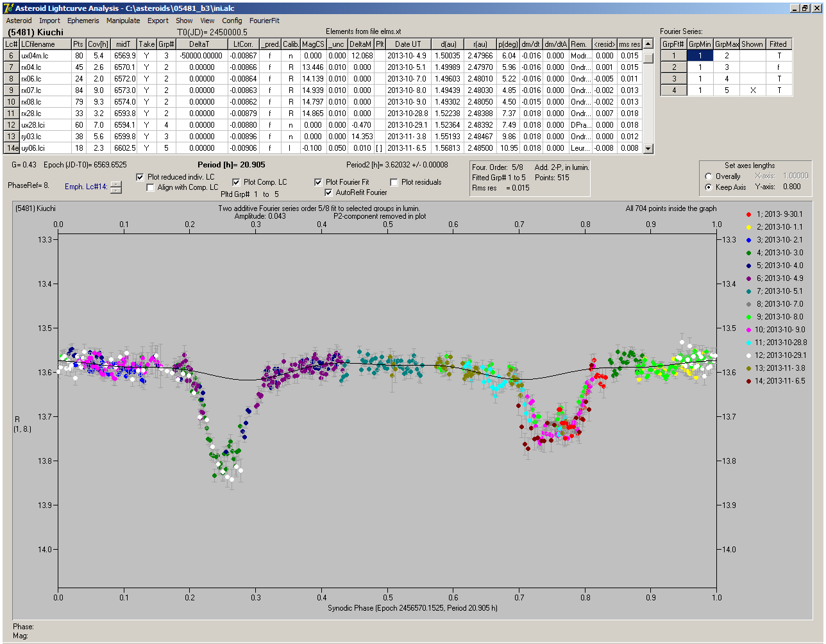Open the Ephemeris menu

(x=83, y=21)
